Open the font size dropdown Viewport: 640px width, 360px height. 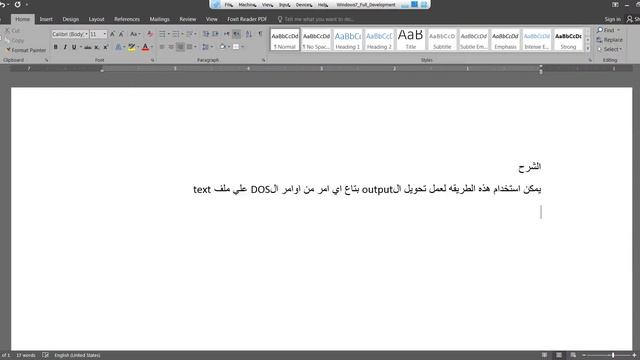[x=105, y=34]
